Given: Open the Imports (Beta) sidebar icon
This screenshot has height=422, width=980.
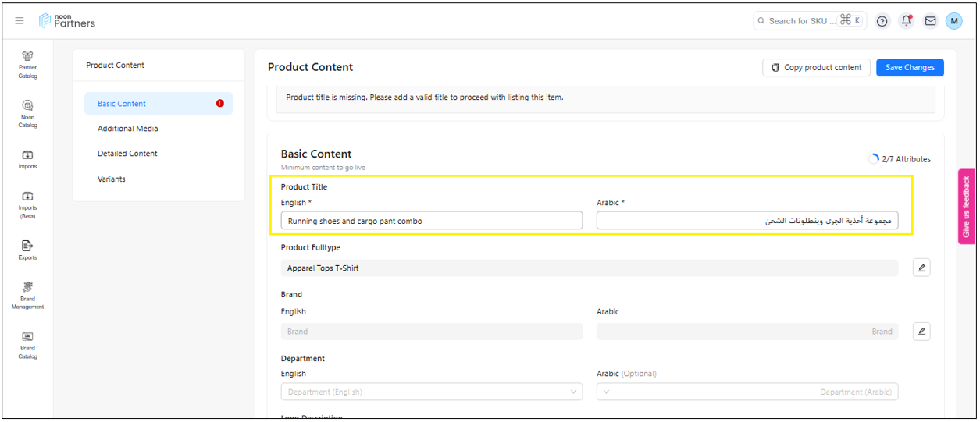Looking at the screenshot, I should point(27,204).
